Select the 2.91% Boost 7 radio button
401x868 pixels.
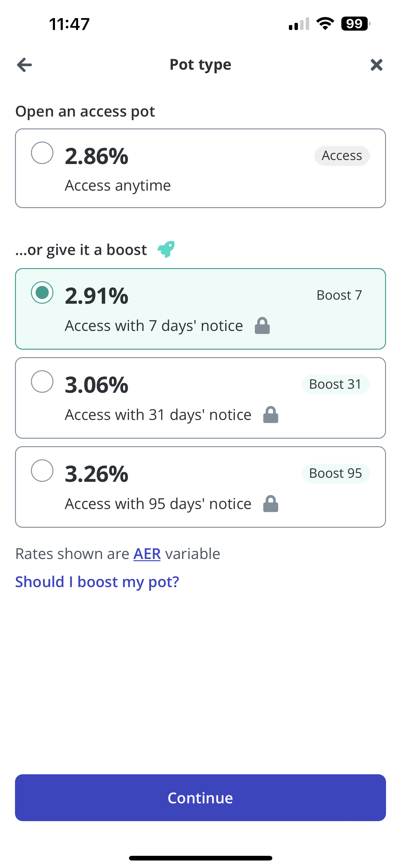point(42,292)
